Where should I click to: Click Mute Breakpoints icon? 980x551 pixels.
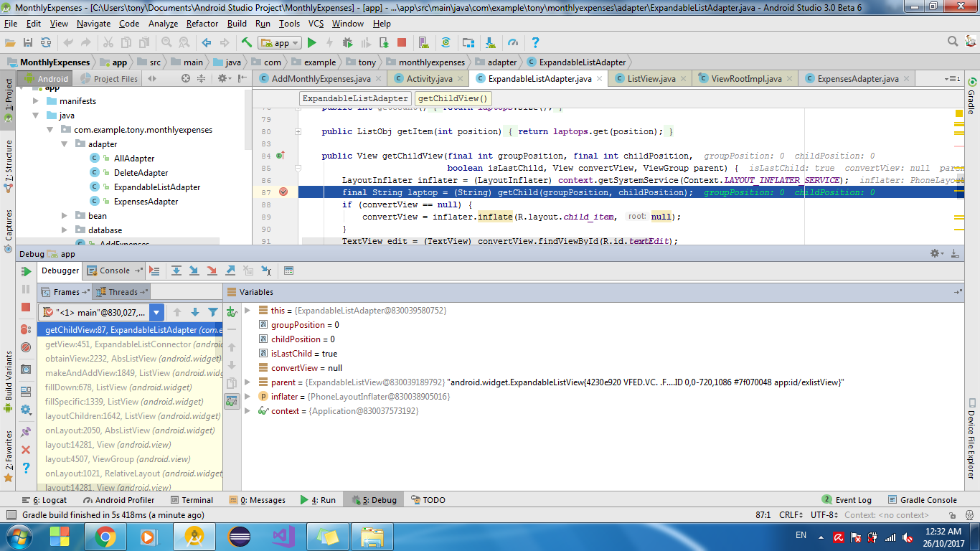click(x=26, y=347)
